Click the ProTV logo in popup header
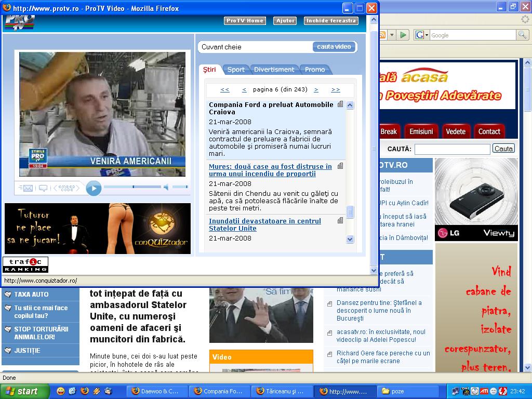Image resolution: width=532 pixels, height=399 pixels. pyautogui.click(x=20, y=22)
